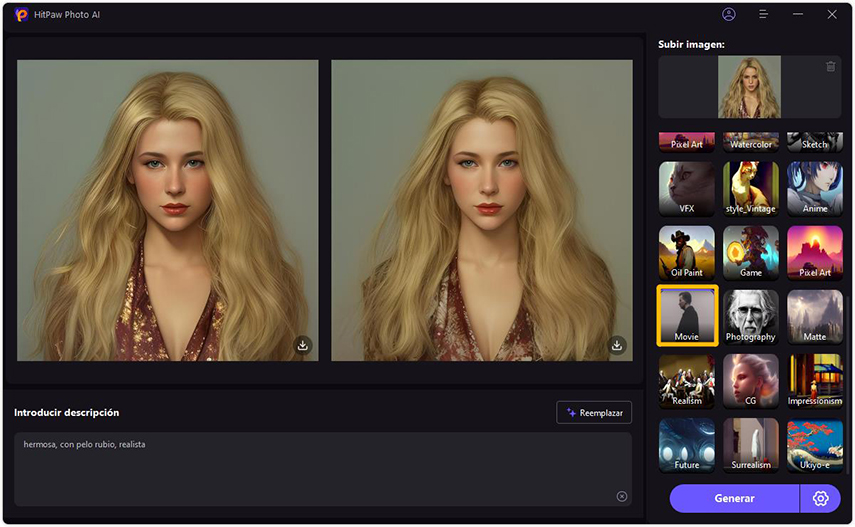
Task: Click the Reemplazar button
Action: tap(594, 412)
